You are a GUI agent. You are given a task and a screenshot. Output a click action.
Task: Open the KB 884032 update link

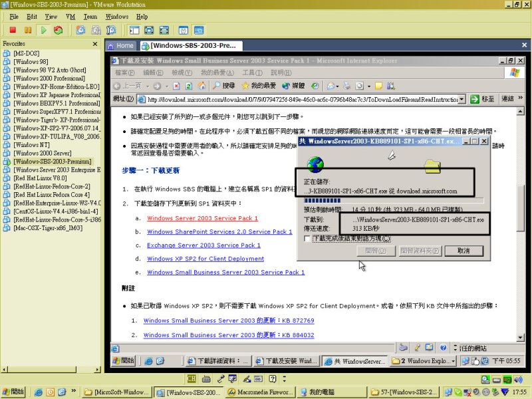229,335
